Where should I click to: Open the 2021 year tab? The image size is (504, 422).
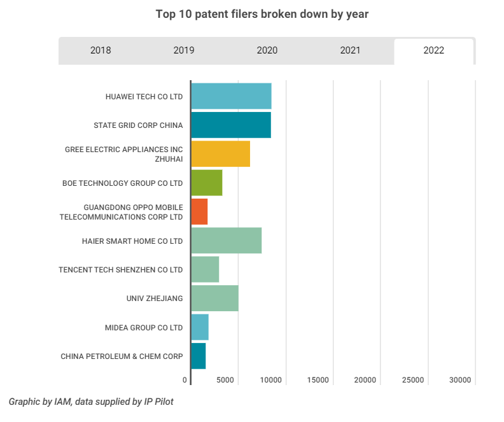(350, 51)
